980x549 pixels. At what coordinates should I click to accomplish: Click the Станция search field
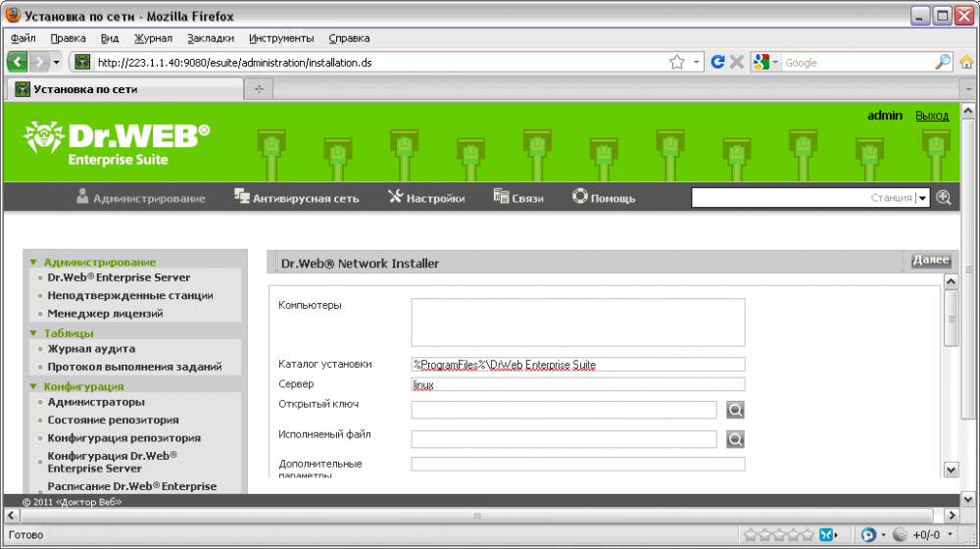click(804, 198)
